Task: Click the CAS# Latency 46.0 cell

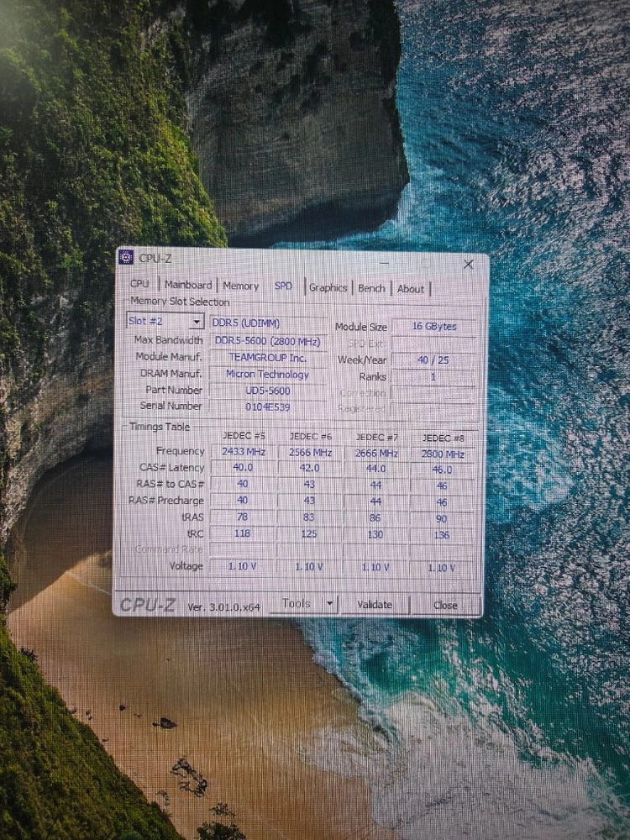Action: coord(442,470)
